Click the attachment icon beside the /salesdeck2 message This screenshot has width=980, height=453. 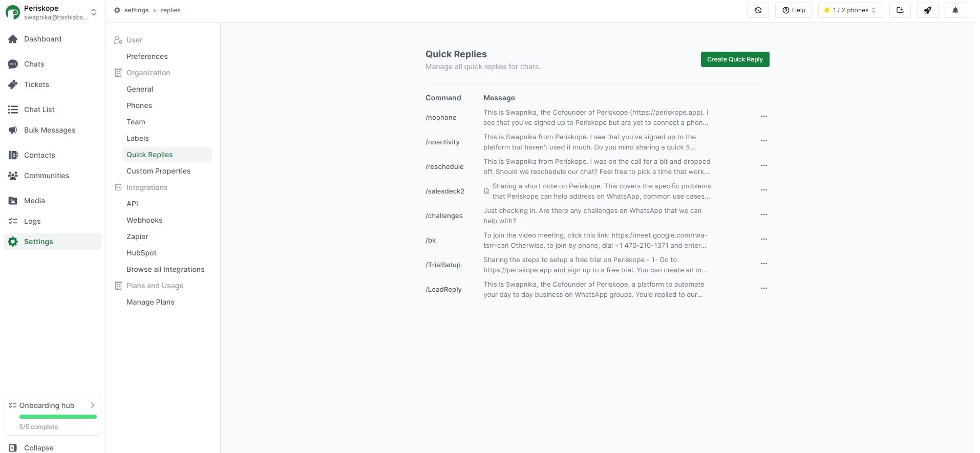tap(486, 191)
